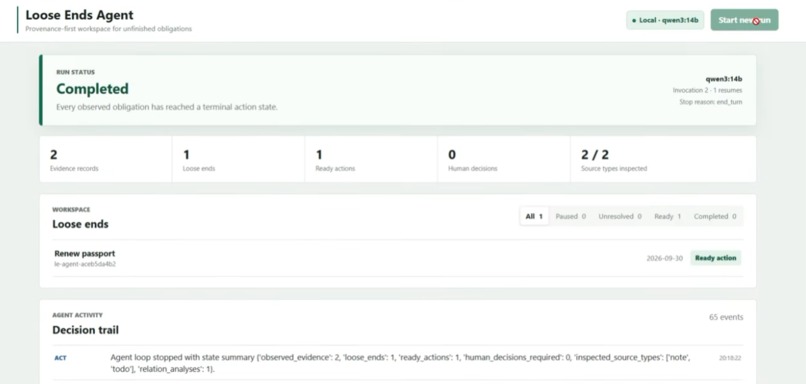
Task: Click the Evidence records stat card
Action: pyautogui.click(x=105, y=159)
